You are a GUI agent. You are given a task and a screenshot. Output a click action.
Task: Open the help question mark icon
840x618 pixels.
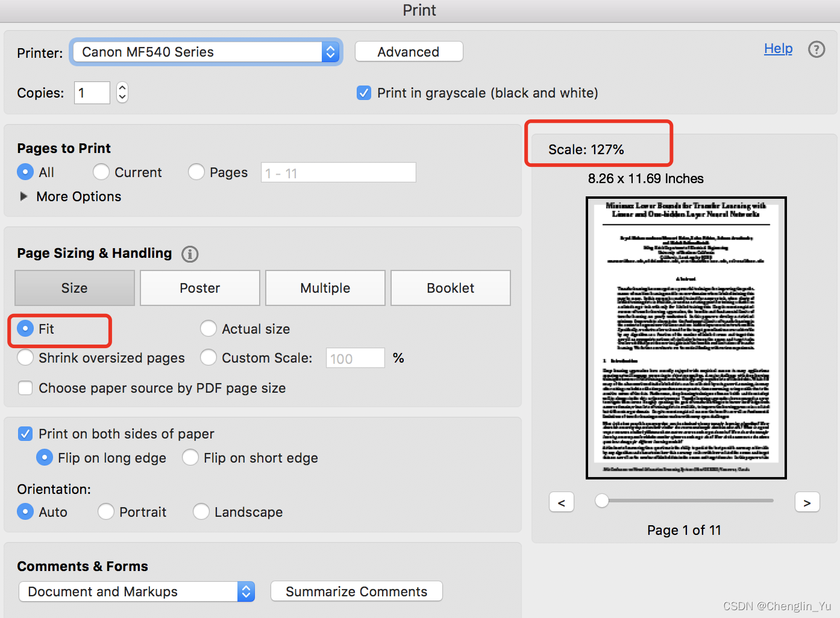(816, 49)
